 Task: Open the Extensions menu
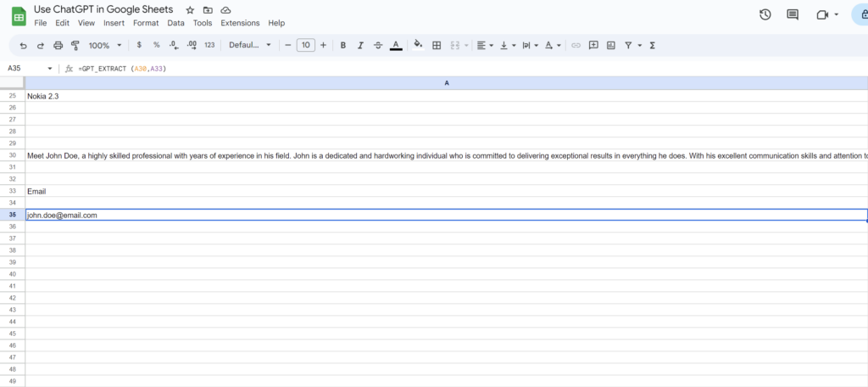point(240,23)
